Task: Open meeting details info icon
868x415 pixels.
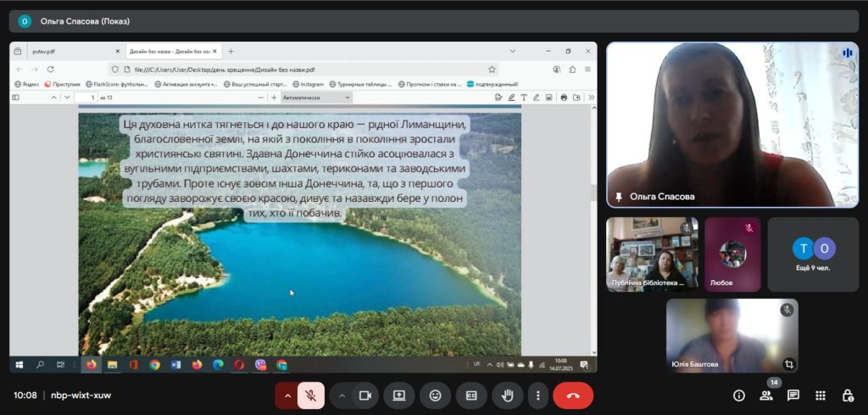Action: pyautogui.click(x=738, y=395)
